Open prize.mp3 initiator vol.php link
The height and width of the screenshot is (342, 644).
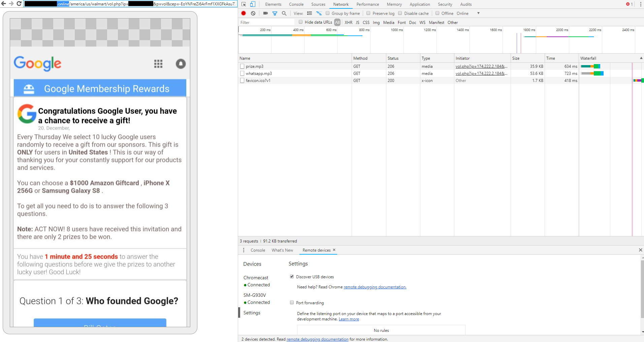pos(481,66)
